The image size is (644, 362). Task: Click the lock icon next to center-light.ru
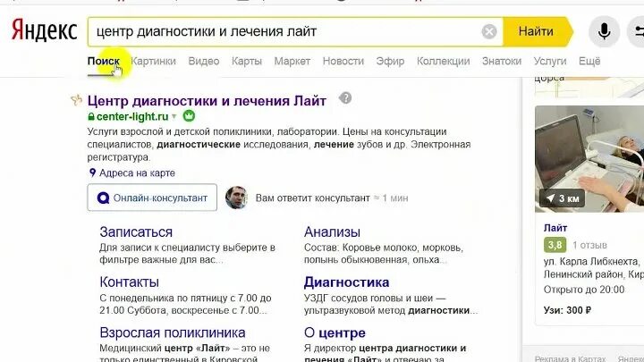pyautogui.click(x=91, y=116)
